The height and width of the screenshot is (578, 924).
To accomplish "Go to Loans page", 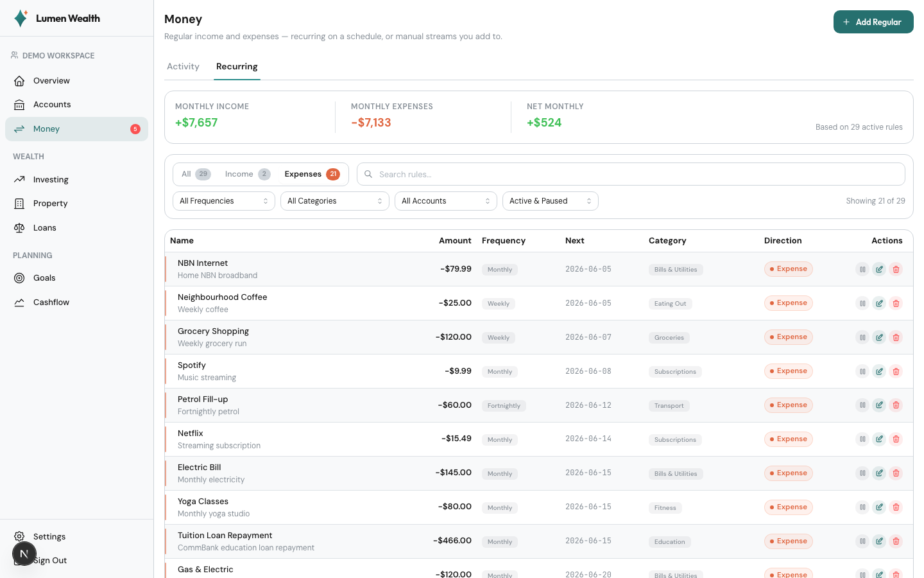I will [x=76, y=228].
